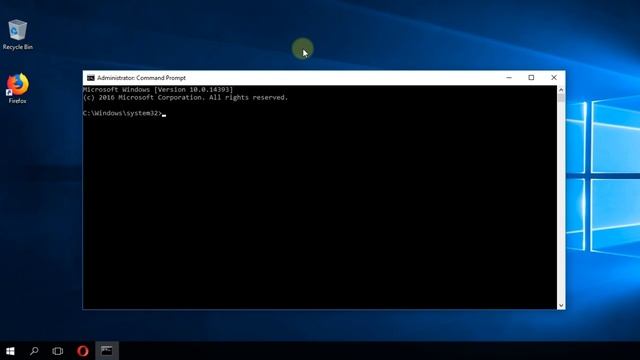Click the C:\Windows\system32> prompt line

pyautogui.click(x=122, y=113)
